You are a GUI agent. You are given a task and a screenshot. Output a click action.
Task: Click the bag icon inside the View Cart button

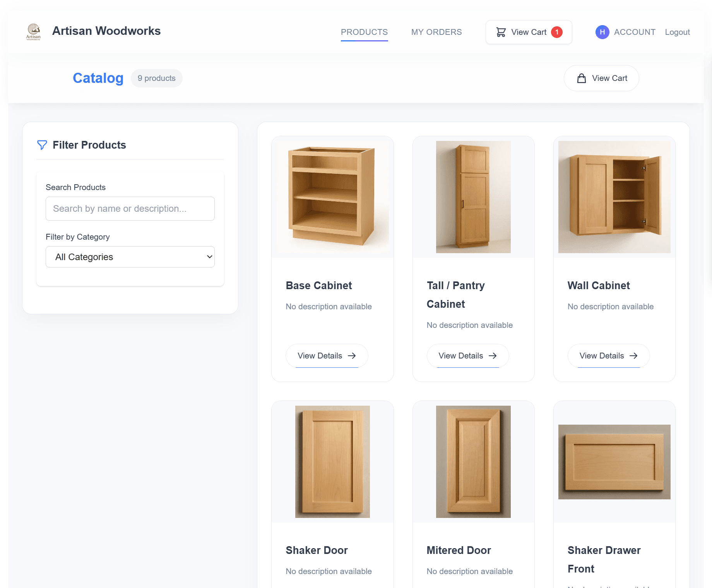pyautogui.click(x=581, y=78)
